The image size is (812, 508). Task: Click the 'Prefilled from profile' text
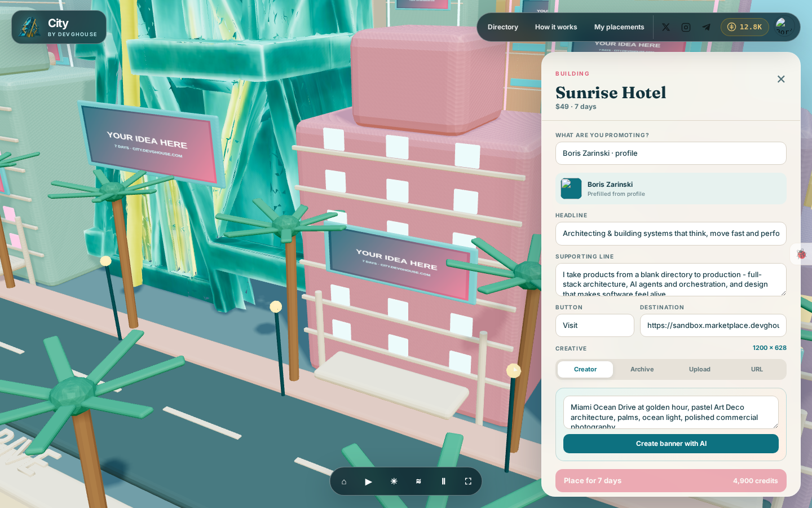click(616, 194)
